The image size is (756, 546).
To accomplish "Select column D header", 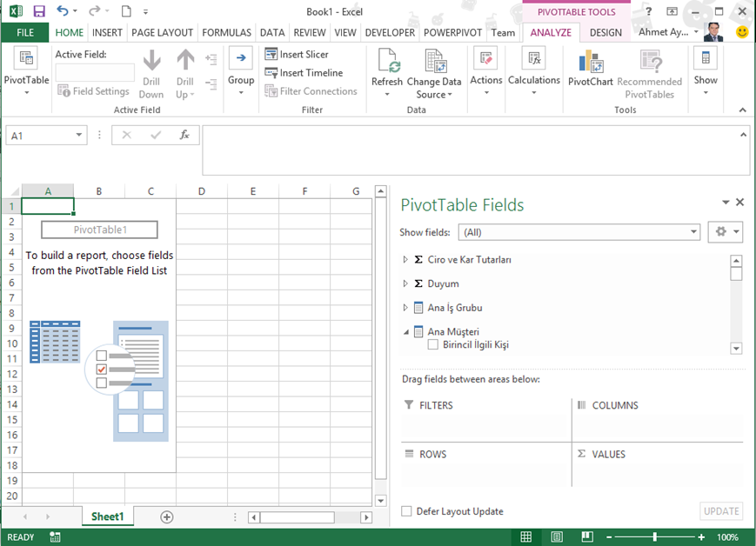I will [x=202, y=191].
